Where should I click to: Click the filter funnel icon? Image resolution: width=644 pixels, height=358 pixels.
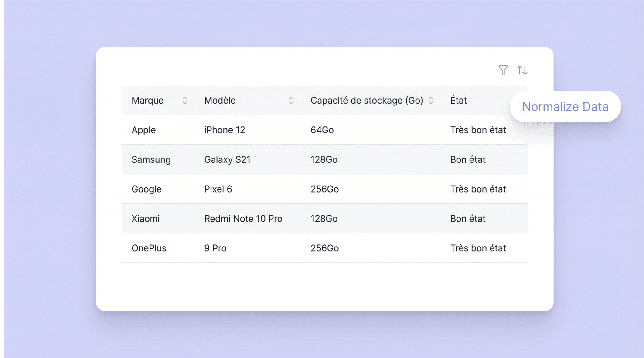[x=503, y=70]
